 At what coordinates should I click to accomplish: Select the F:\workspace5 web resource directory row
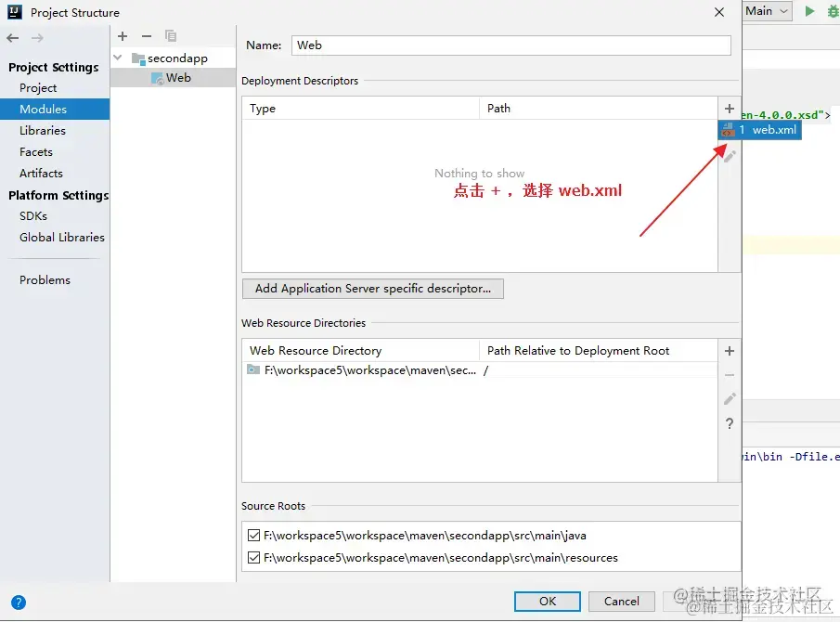(480, 370)
